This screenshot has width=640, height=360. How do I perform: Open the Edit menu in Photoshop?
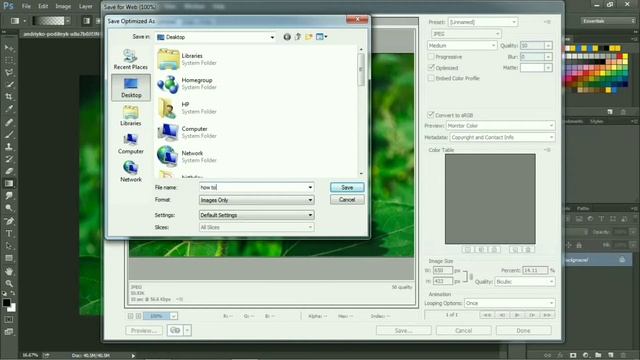pyautogui.click(x=43, y=7)
